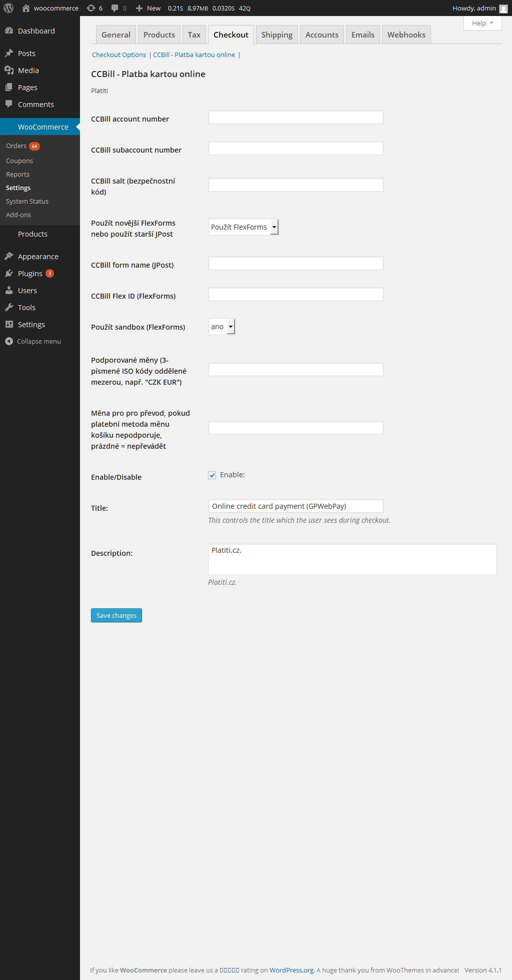Click the Description text area
The image size is (512, 980).
coord(352,560)
